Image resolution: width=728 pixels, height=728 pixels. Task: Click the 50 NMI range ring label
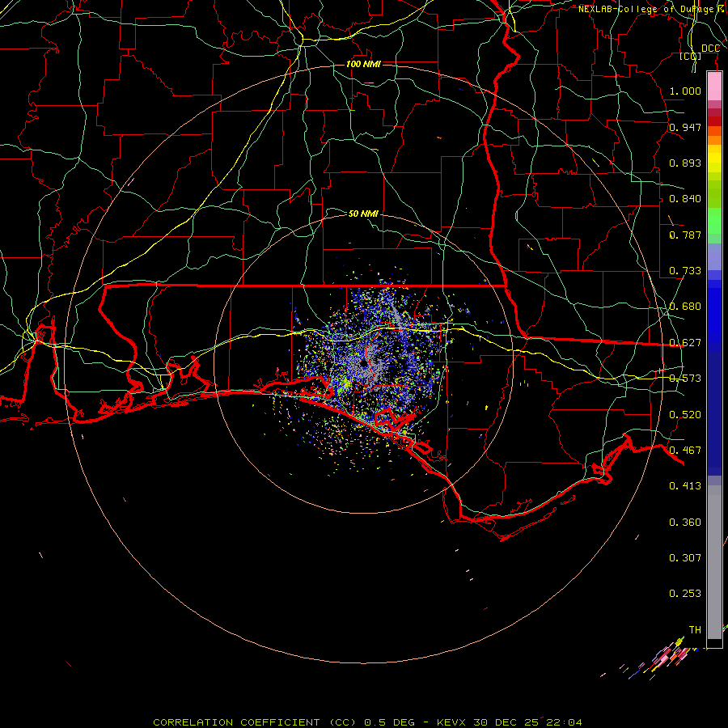coord(363,214)
